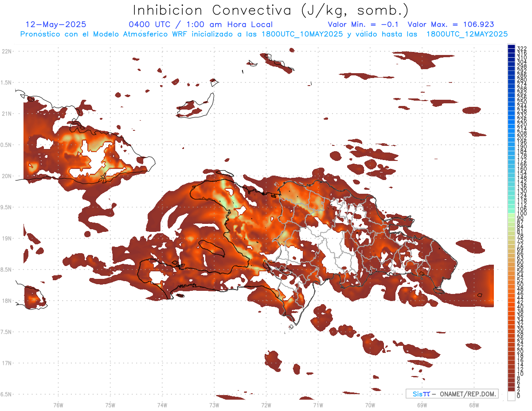This screenshot has height=411, width=532.
Task: Click the 'Valor Min. = -0.1' readout
Action: (363, 24)
